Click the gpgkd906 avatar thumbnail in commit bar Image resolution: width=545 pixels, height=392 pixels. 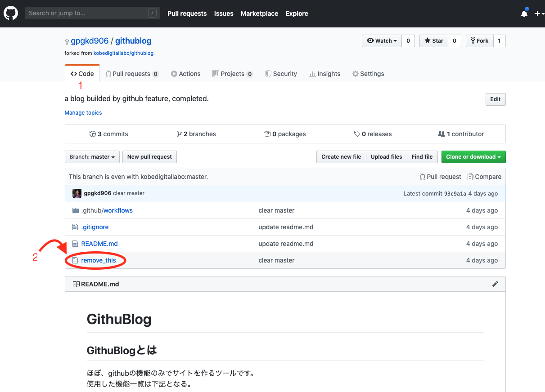tap(77, 193)
